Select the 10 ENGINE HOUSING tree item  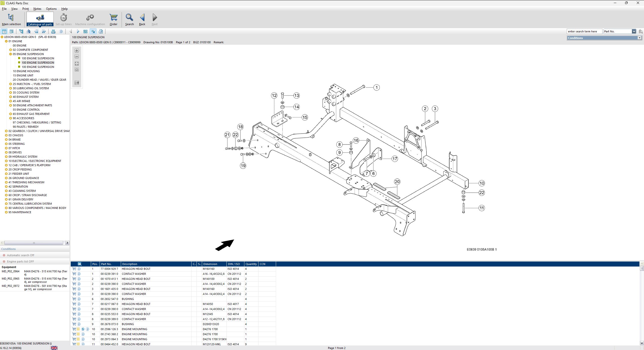pyautogui.click(x=26, y=71)
